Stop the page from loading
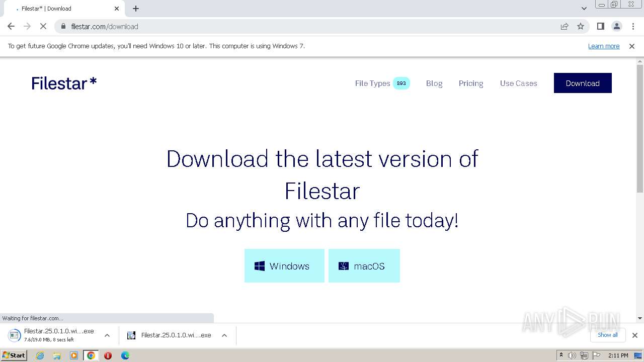Screen dimensions: 644x362 coord(43,26)
